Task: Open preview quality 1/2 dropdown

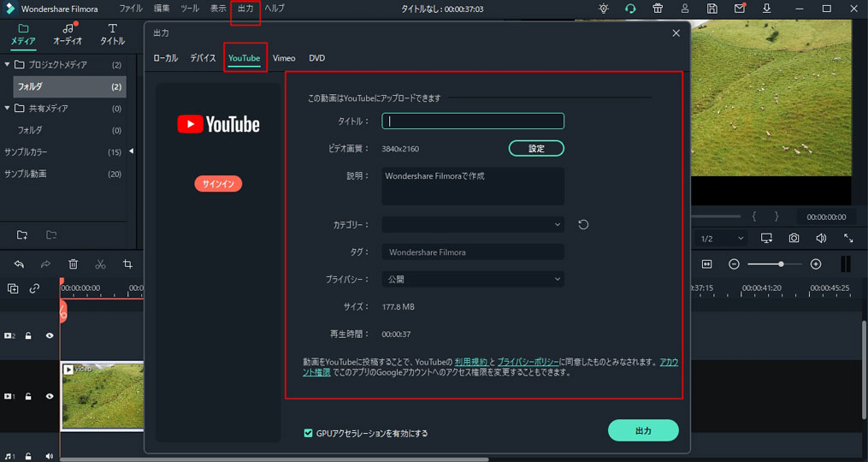Action: [721, 238]
